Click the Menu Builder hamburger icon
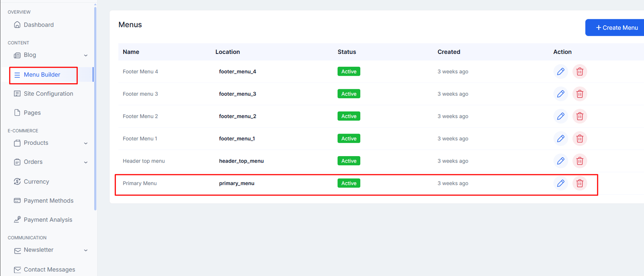Screen dimensions: 644x276 click(17, 75)
